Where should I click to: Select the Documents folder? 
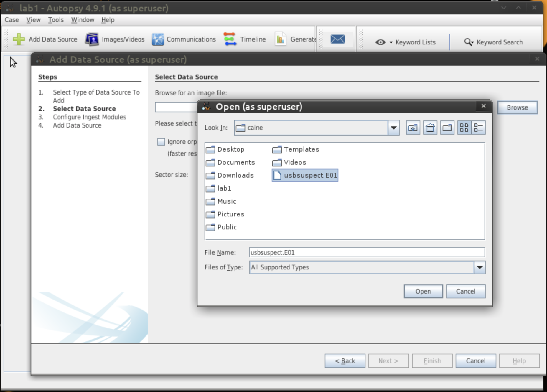230,162
